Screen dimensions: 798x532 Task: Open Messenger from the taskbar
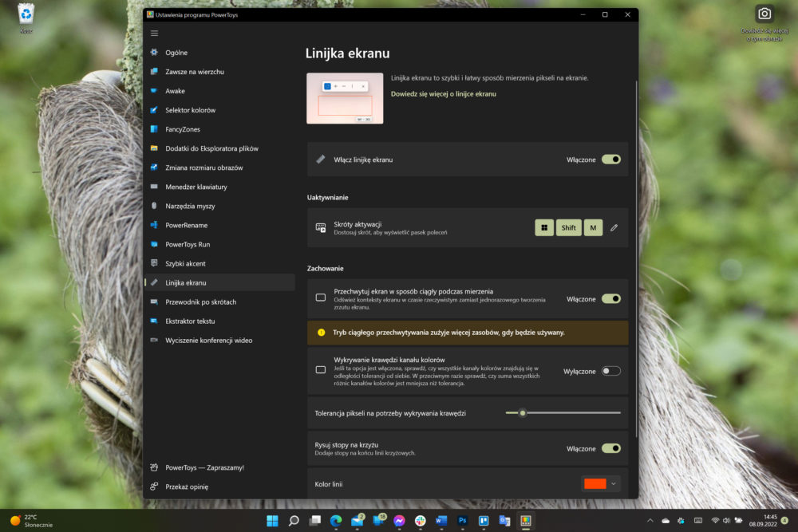(x=400, y=521)
